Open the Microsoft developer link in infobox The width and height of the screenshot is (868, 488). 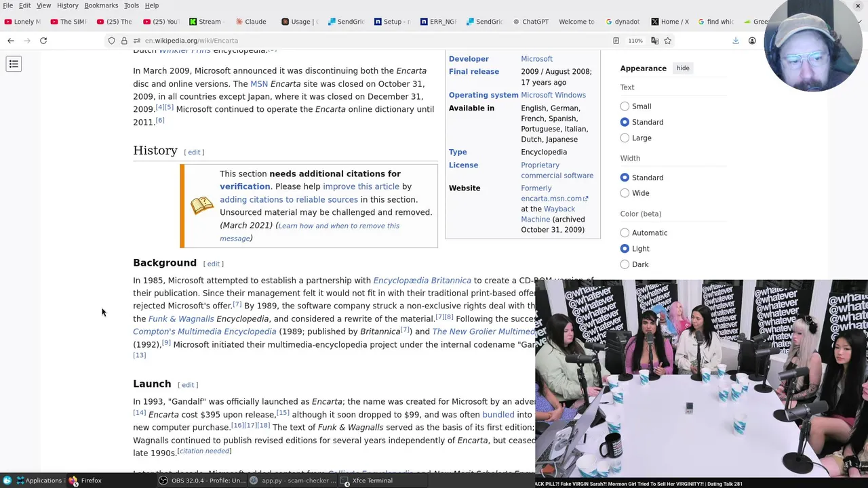(536, 59)
